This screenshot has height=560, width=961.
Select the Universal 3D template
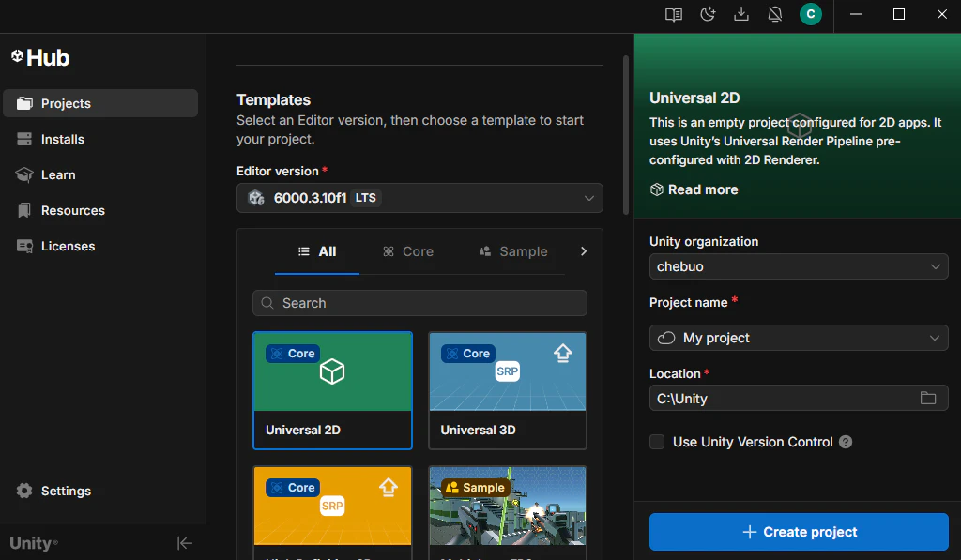[508, 390]
